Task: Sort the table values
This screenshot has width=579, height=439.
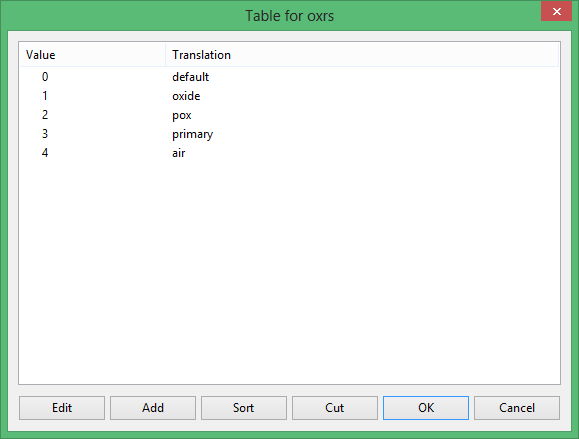Action: [x=244, y=408]
